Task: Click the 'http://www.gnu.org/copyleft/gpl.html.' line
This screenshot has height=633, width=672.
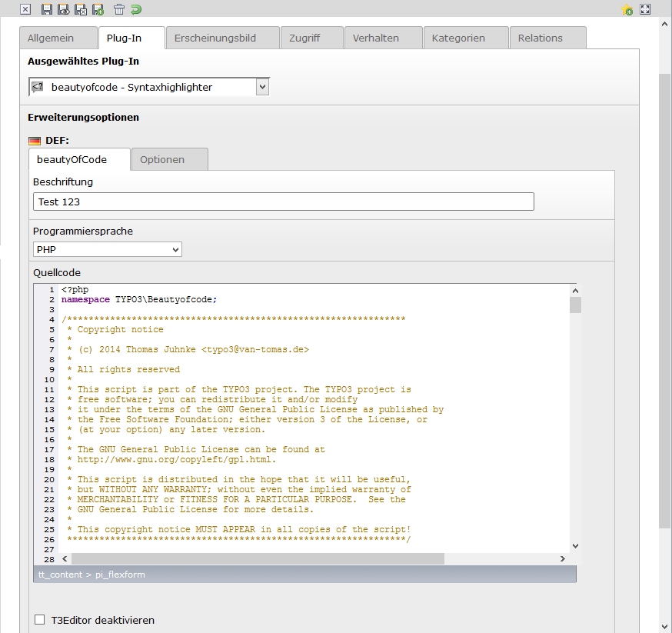Action: [171, 459]
